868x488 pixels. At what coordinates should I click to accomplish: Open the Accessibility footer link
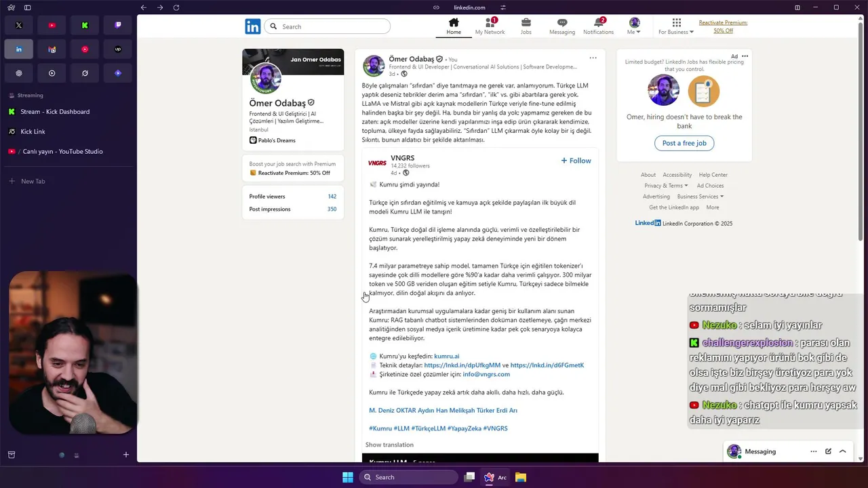(x=677, y=175)
